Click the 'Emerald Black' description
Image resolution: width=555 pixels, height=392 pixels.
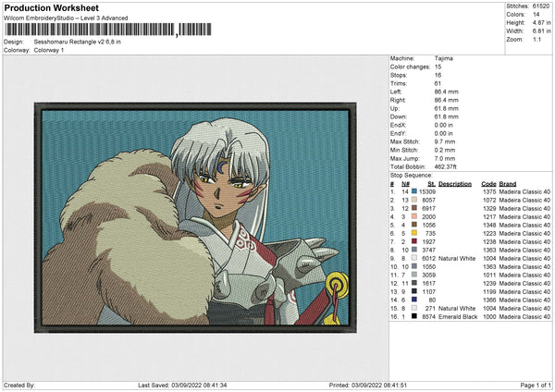click(458, 316)
